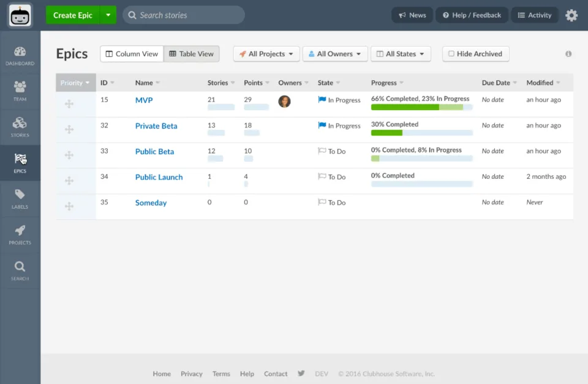Image resolution: width=588 pixels, height=384 pixels.
Task: Select Table View toggle
Action: [191, 54]
